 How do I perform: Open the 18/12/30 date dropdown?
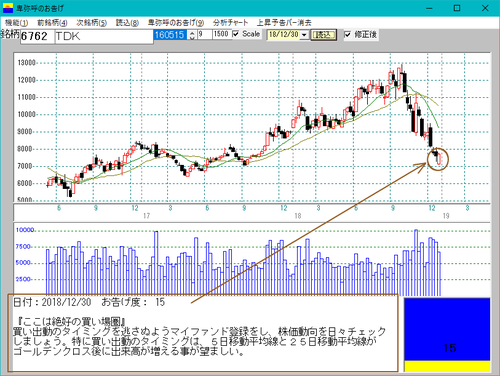coord(304,35)
